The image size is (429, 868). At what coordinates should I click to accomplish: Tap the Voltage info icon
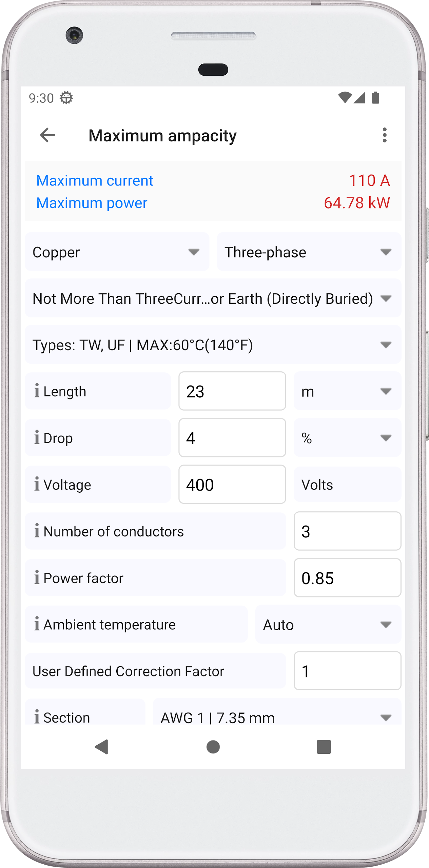(37, 484)
